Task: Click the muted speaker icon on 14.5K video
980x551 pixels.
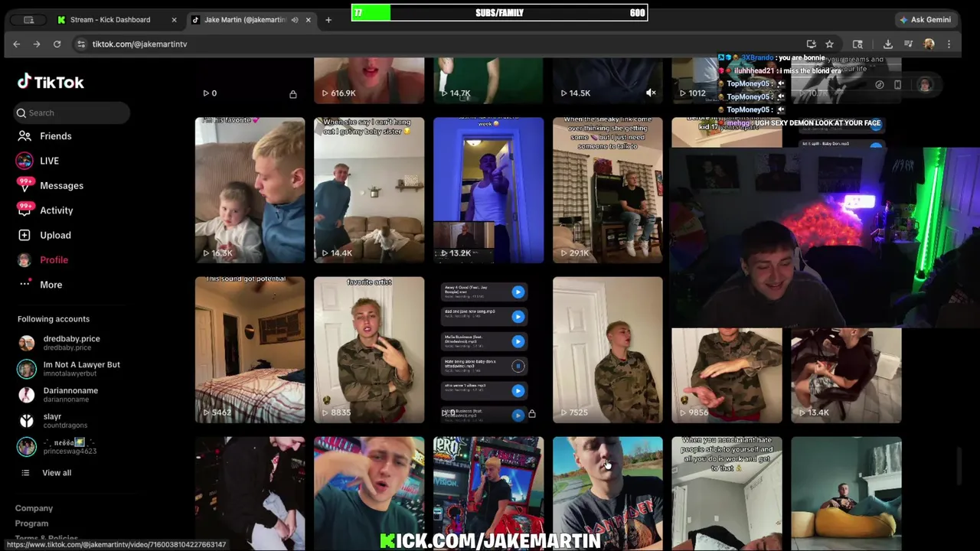Action: pyautogui.click(x=651, y=93)
